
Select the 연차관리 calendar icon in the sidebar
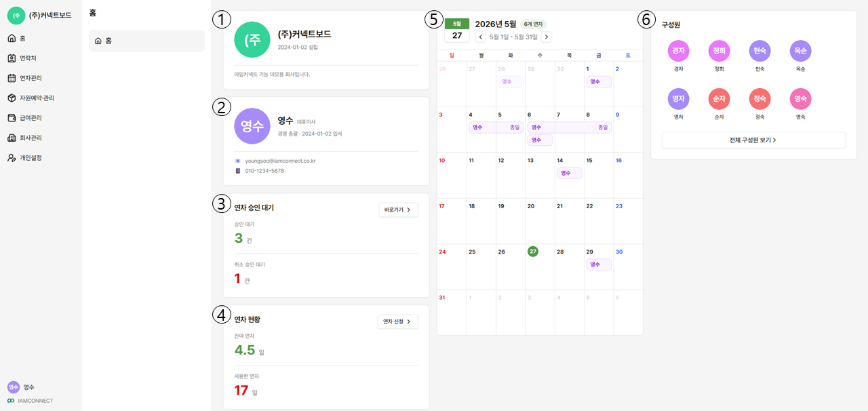coord(12,78)
